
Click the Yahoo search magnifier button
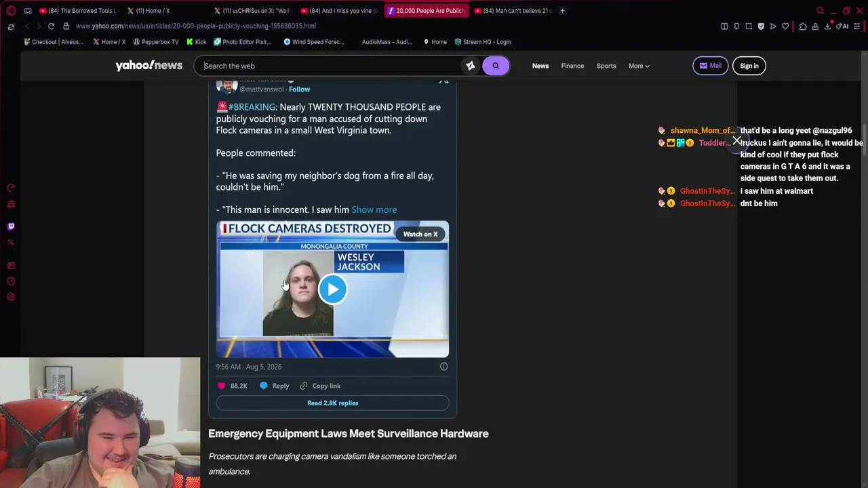coord(496,66)
